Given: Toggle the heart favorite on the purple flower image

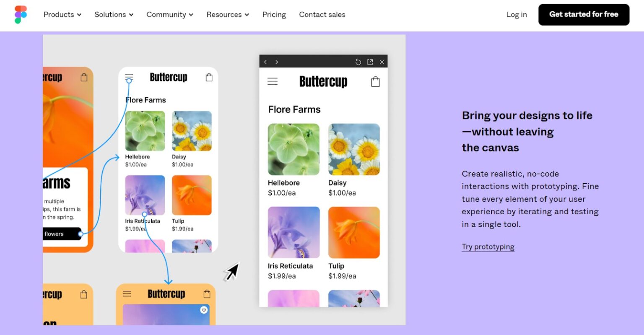Looking at the screenshot, I should [x=204, y=310].
